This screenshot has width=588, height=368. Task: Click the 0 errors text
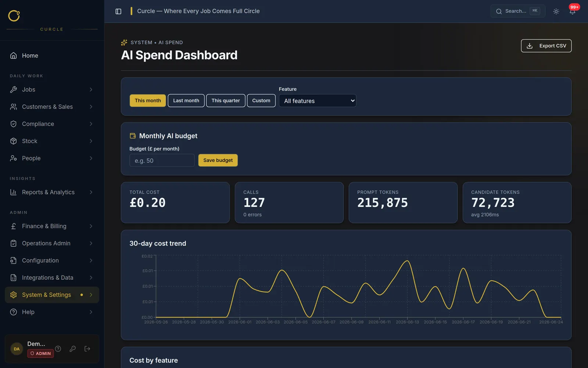(252, 215)
